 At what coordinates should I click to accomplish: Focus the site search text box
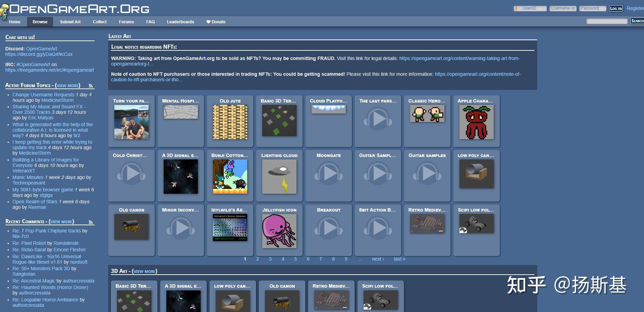(x=607, y=21)
